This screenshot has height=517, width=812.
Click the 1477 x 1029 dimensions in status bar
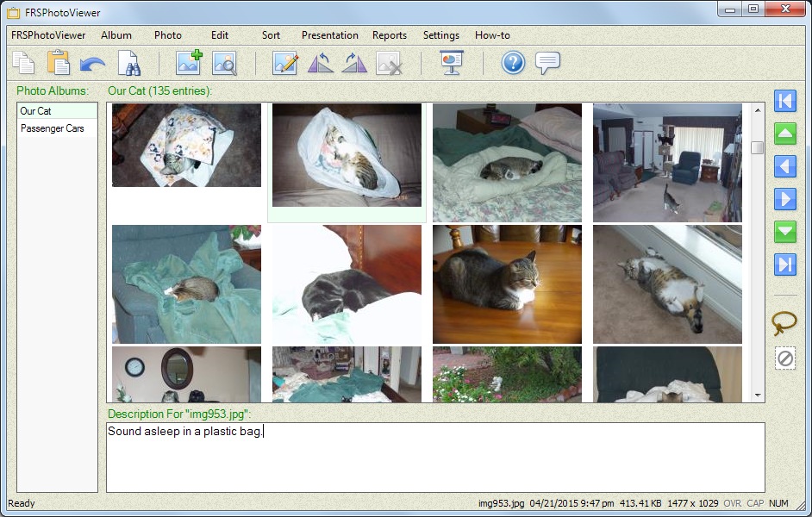pyautogui.click(x=692, y=503)
